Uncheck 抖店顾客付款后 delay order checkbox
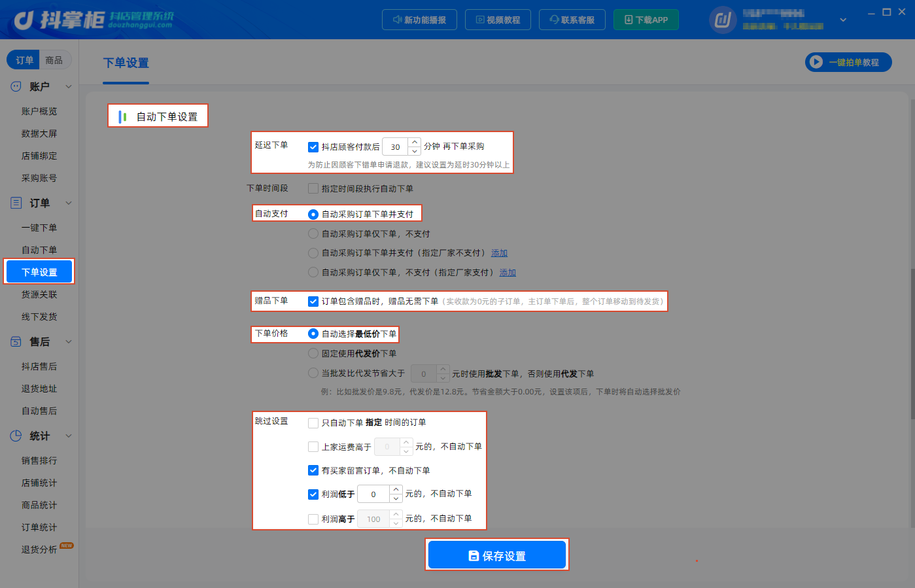This screenshot has height=588, width=915. tap(313, 147)
